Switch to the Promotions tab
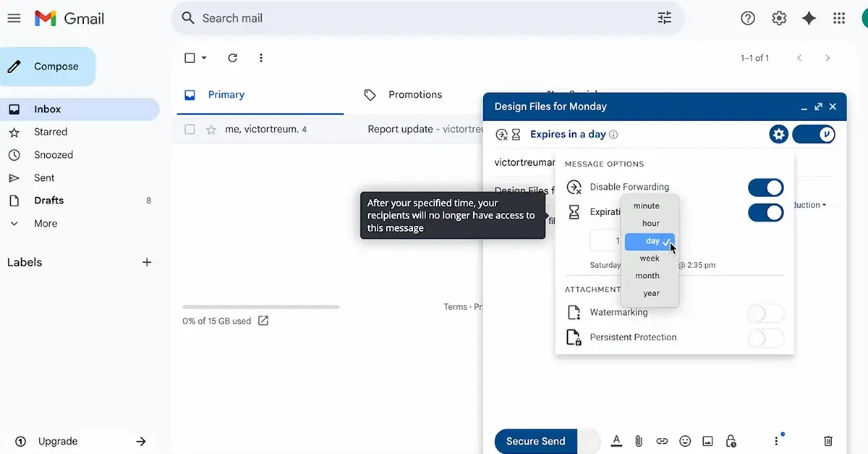This screenshot has width=868, height=454. [414, 95]
